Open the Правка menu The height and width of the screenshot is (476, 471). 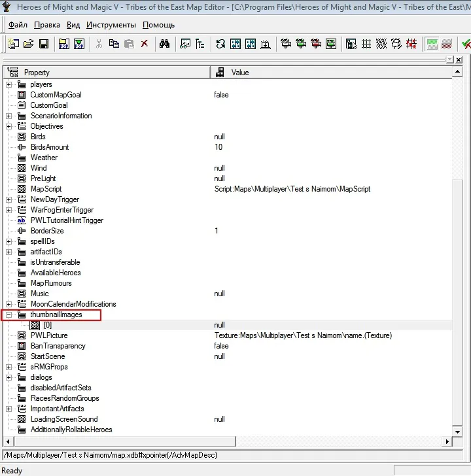[x=46, y=25]
